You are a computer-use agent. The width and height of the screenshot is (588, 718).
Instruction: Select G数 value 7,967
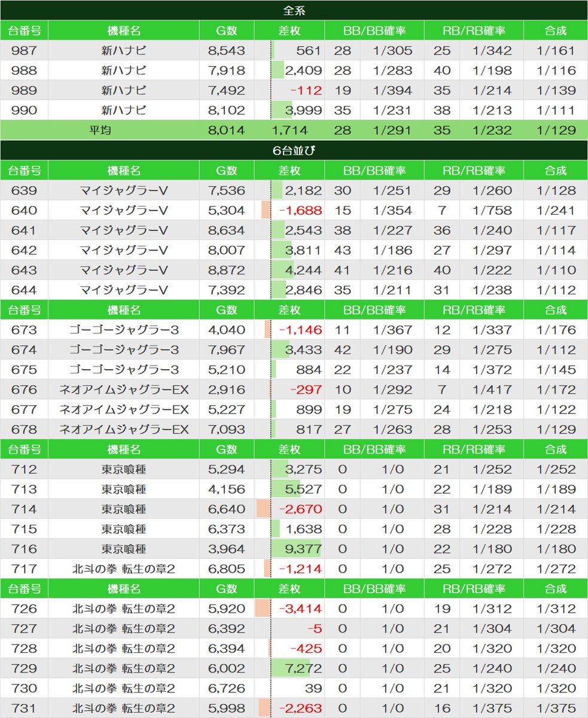tap(227, 349)
